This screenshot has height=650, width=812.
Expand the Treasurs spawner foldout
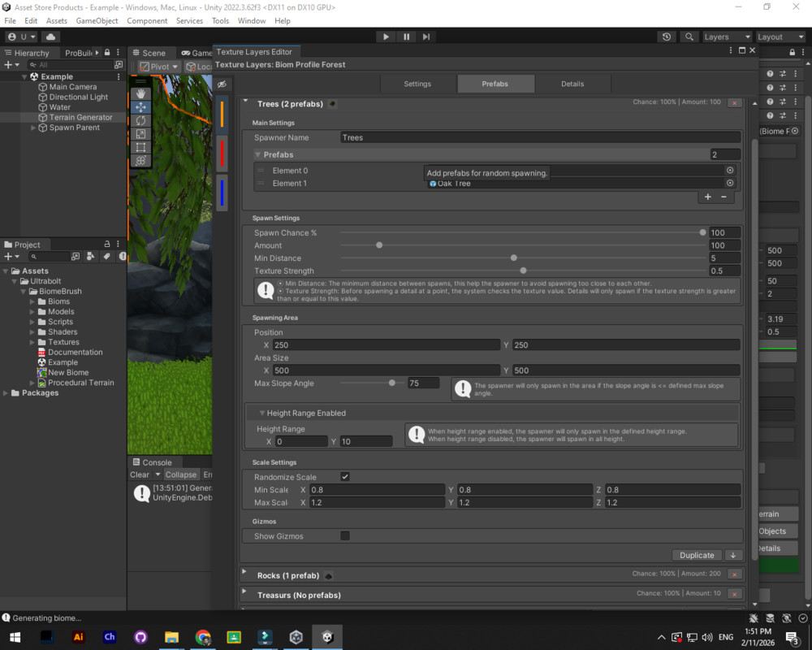pos(244,591)
